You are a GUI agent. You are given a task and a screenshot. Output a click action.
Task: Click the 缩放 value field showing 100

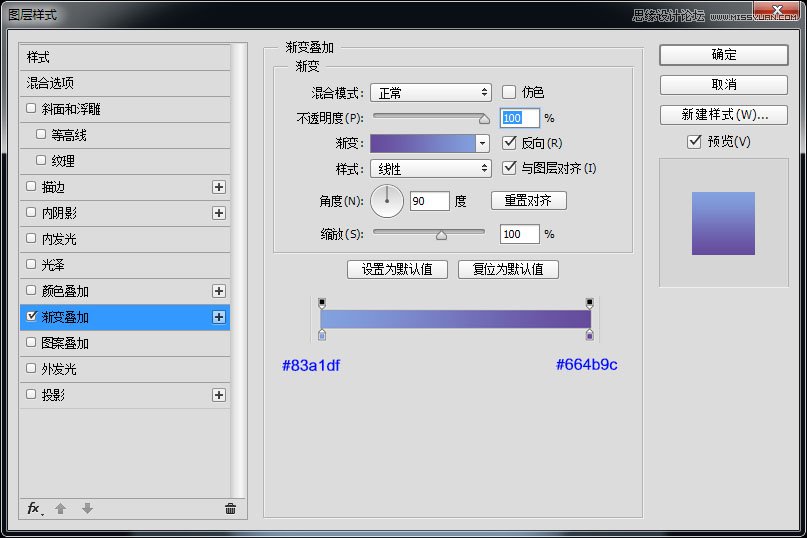pyautogui.click(x=520, y=234)
